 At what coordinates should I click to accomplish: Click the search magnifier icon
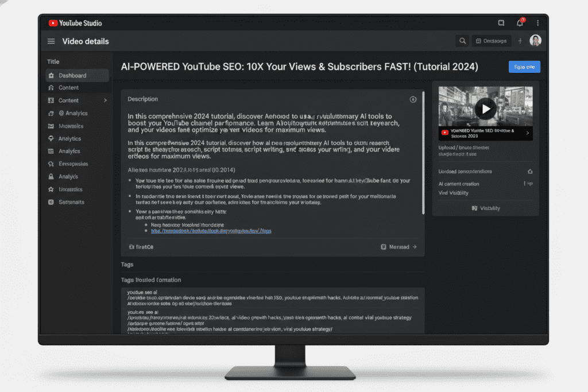pyautogui.click(x=462, y=41)
